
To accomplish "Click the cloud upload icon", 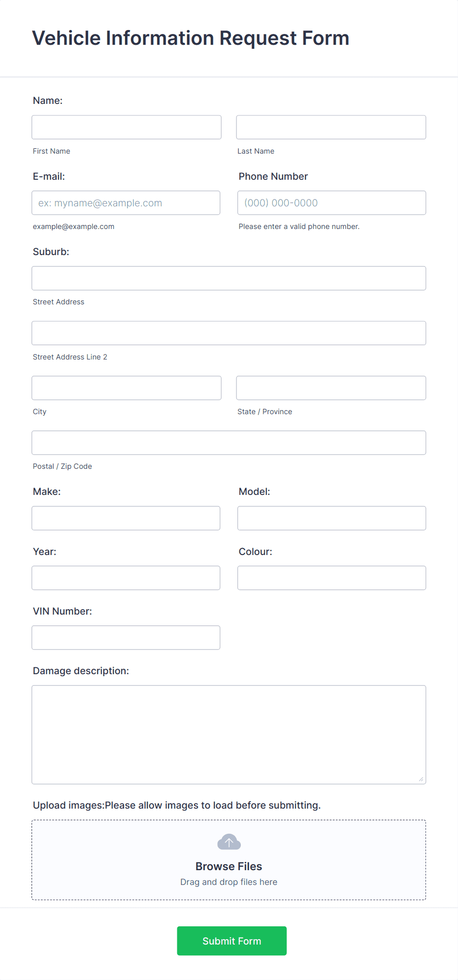I will [229, 842].
